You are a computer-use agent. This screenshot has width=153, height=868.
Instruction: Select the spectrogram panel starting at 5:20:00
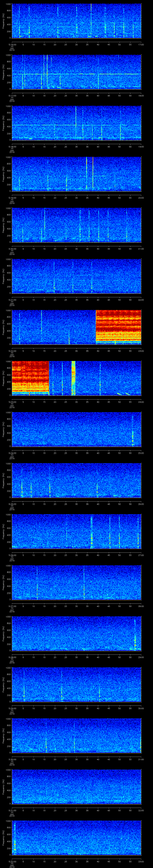click(77, 225)
